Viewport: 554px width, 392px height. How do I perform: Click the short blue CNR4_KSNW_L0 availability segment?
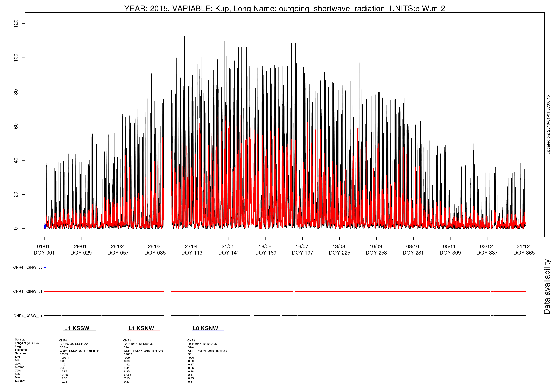point(45,267)
